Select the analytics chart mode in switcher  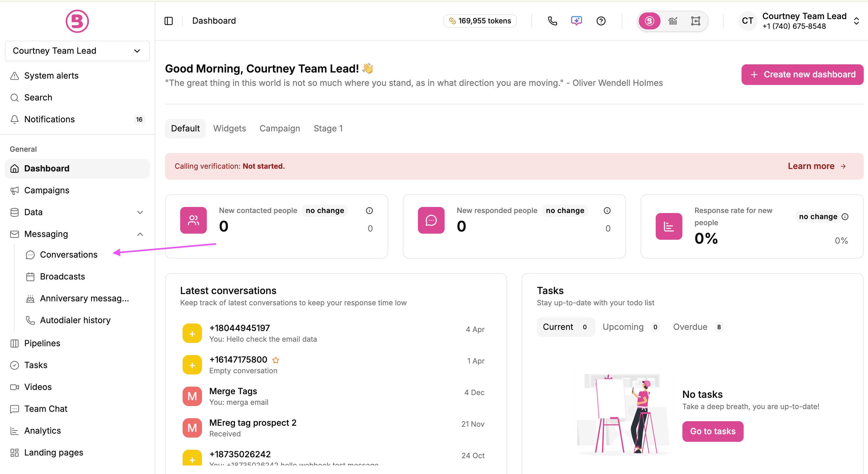click(x=673, y=21)
